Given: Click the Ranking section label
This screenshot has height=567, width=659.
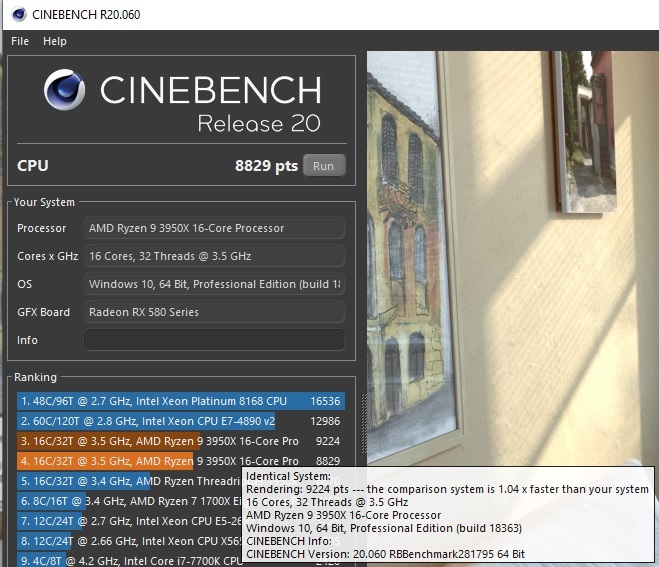Looking at the screenshot, I should pos(35,377).
